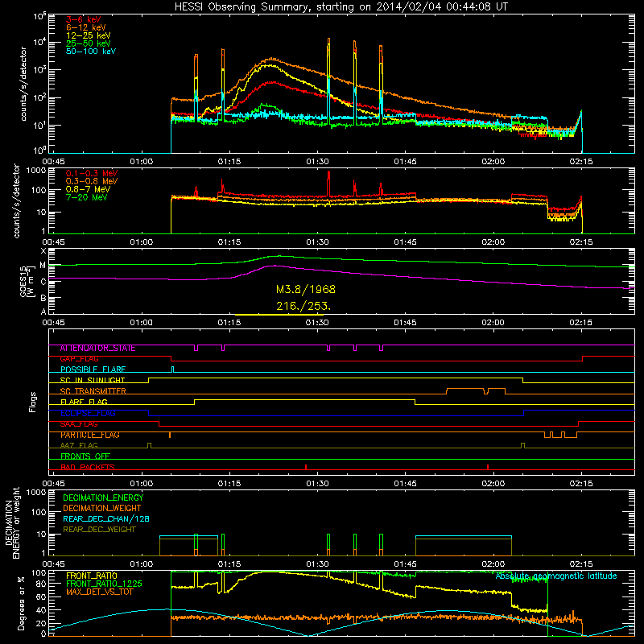Click the yellow 12-25 keV legend entry
Screen dimensions: 644x644
pos(88,35)
